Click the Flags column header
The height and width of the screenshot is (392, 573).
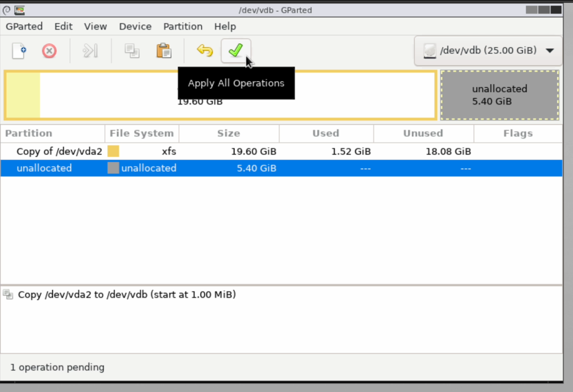[518, 133]
